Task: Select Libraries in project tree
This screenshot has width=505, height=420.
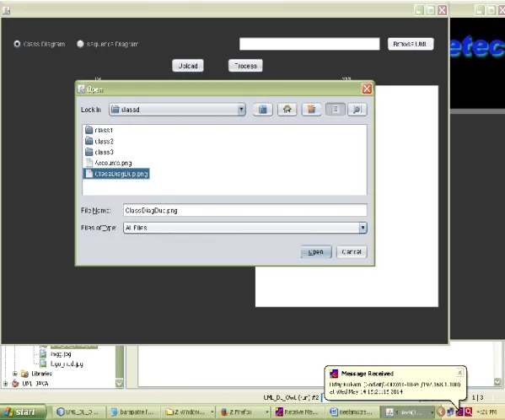Action: 41,374
